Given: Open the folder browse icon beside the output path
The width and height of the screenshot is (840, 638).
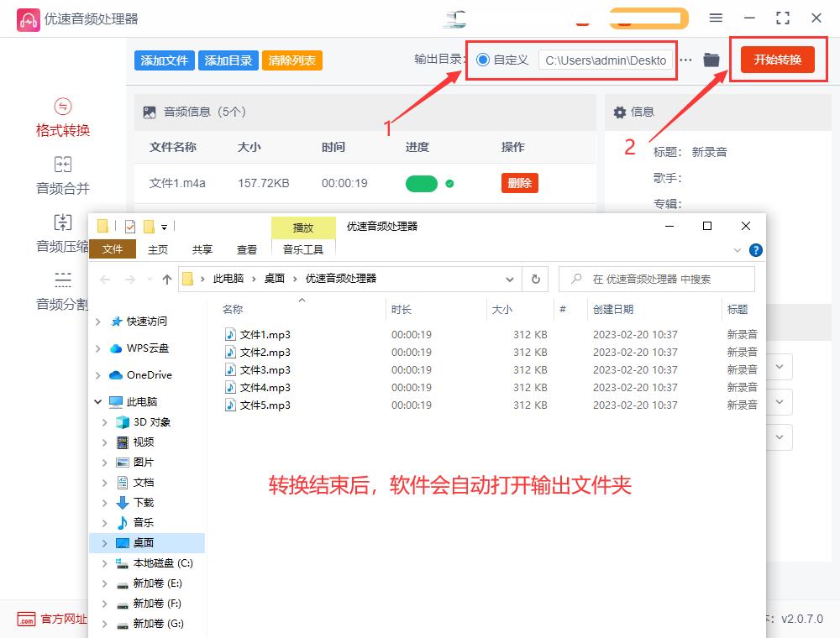Looking at the screenshot, I should [711, 60].
